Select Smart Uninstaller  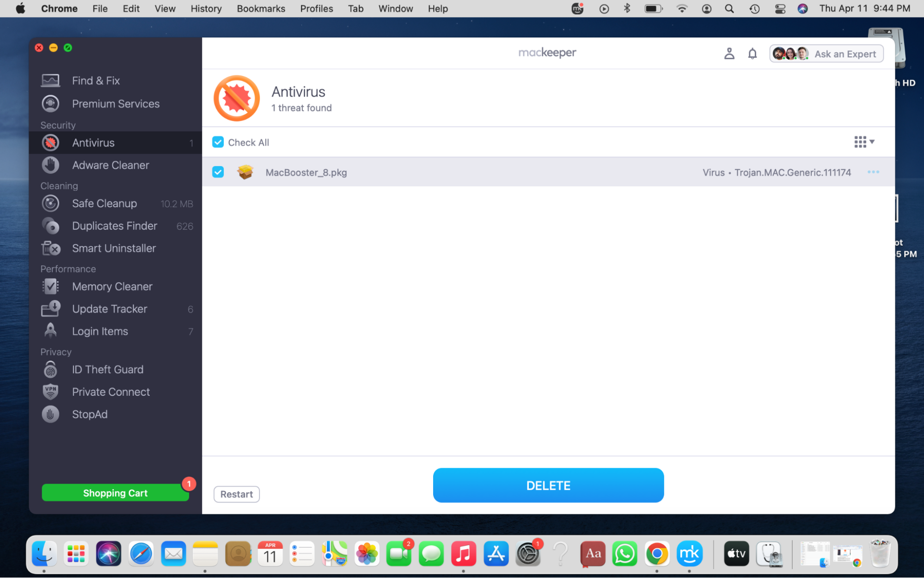tap(114, 248)
